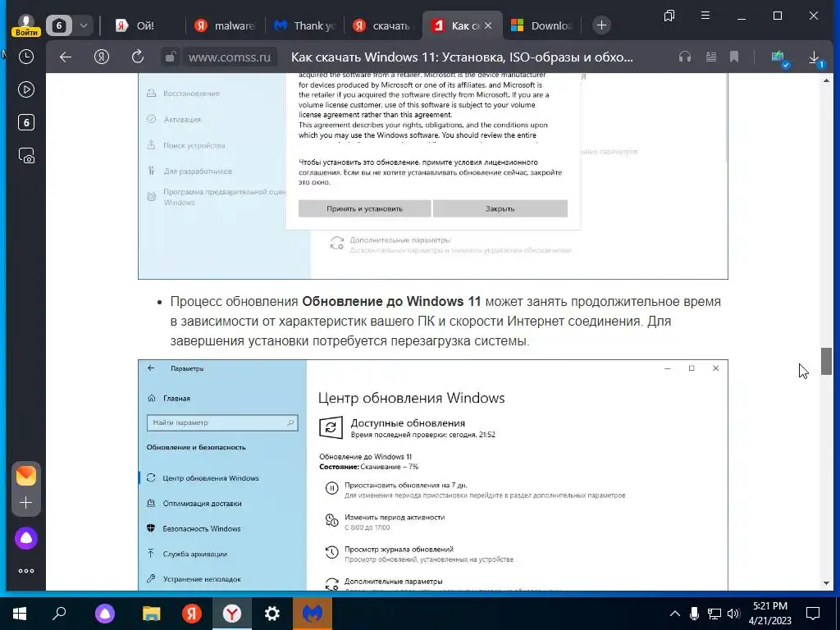
Task: Click the Закрыть button in image
Action: click(x=500, y=208)
